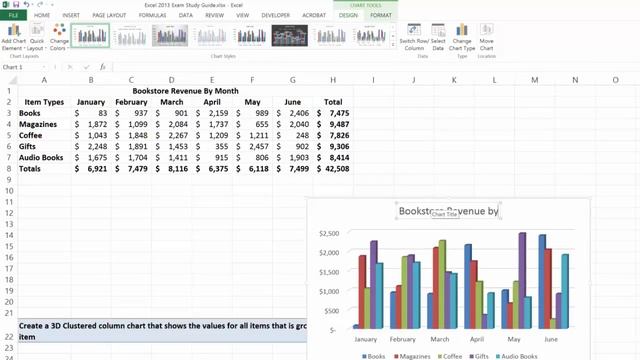Open Add Chart Element menu

[13, 37]
